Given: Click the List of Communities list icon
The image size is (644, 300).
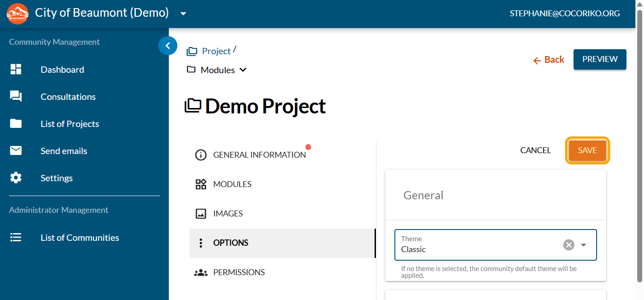Looking at the screenshot, I should tap(16, 238).
